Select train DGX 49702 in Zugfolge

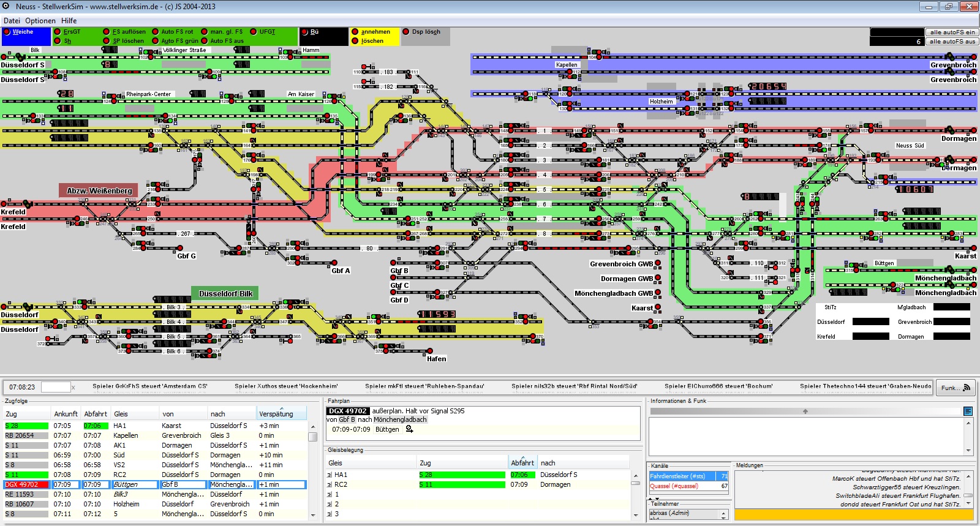(154, 484)
